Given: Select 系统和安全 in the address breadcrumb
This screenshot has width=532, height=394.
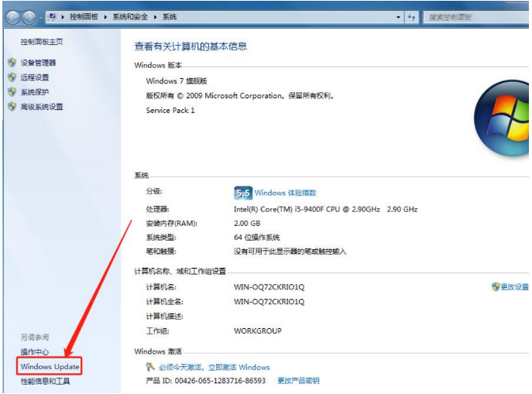Looking at the screenshot, I should coord(130,16).
